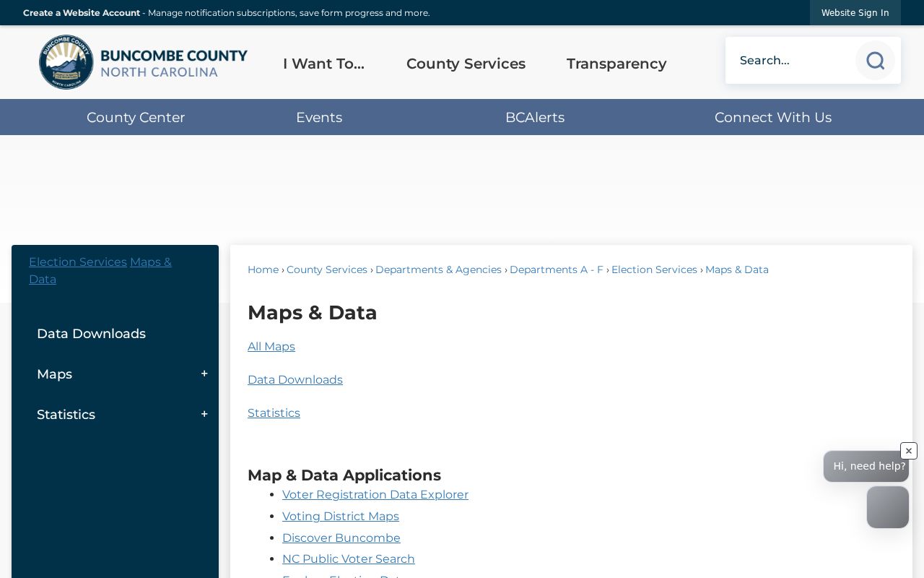The width and height of the screenshot is (924, 578).
Task: Expand the Statistics sidebar submenu
Action: 204,414
